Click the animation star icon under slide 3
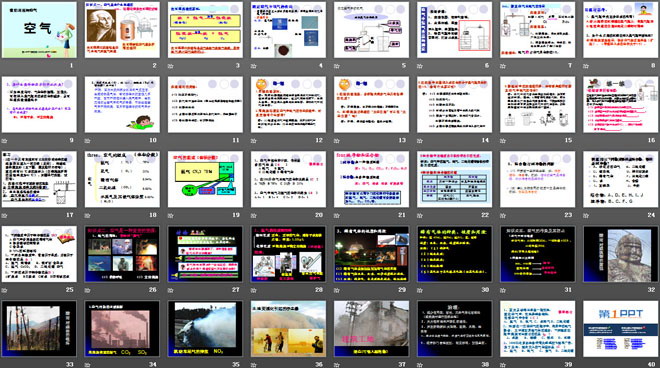The height and width of the screenshot is (368, 660). pos(170,66)
